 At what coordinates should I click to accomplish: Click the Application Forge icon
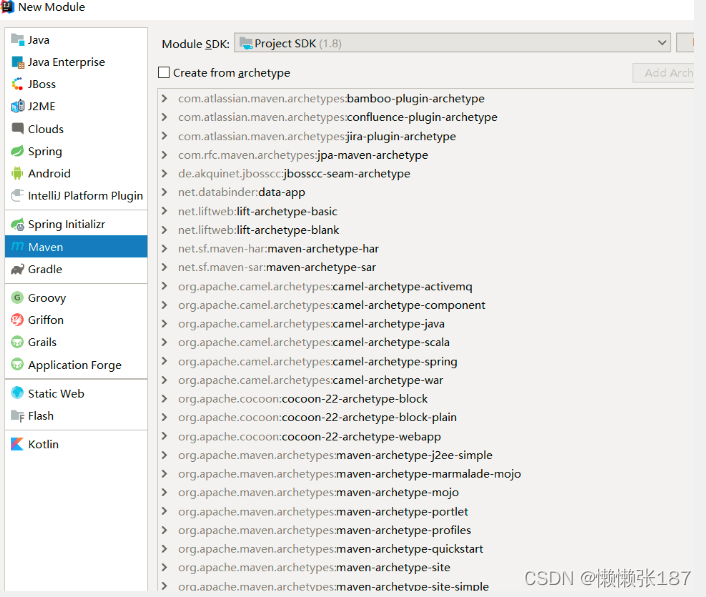[x=18, y=364]
